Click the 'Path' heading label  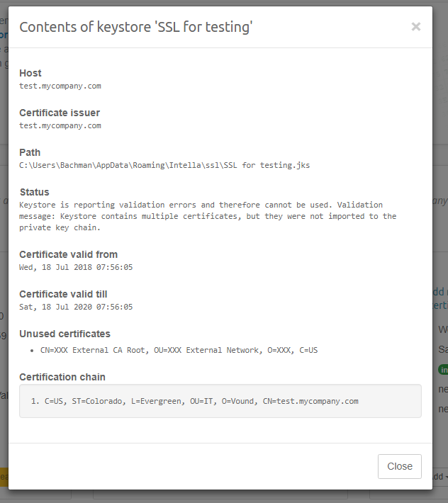[x=30, y=152]
